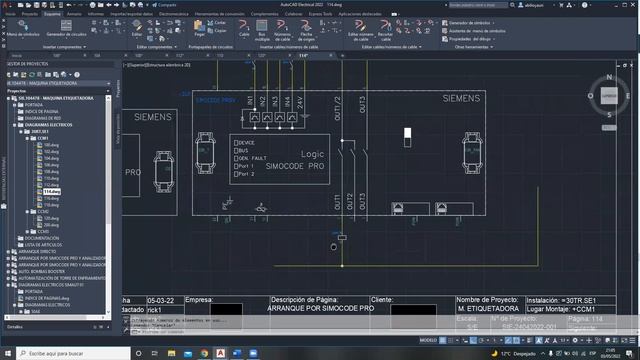Select INDICE DE PAGINA folder
Viewport: 640px width, 360px height.
coord(41,111)
